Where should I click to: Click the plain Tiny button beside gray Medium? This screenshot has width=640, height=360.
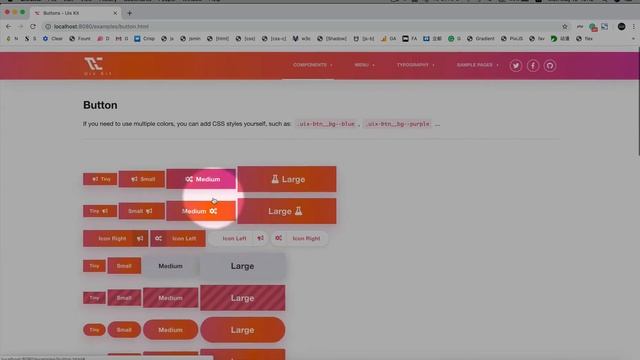[x=94, y=266]
